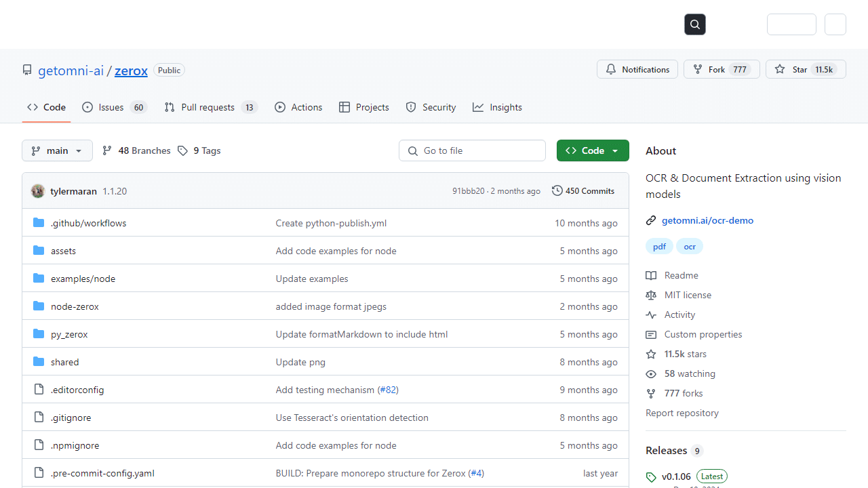
Task: Click the search magnifier icon button
Action: coord(695,24)
